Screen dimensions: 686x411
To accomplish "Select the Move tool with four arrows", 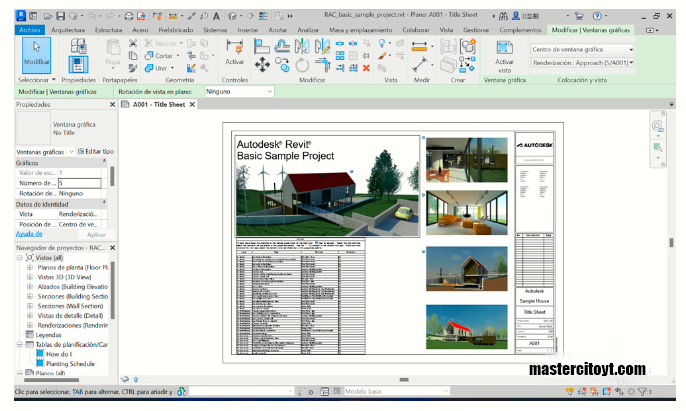I will 262,65.
